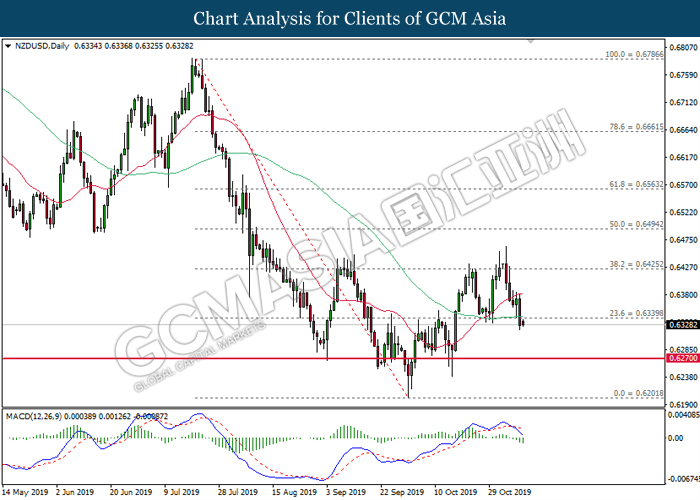Image resolution: width=700 pixels, height=500 pixels.
Task: Click the 38.2 = 0.64252 Fibonacci label
Action: click(x=637, y=265)
